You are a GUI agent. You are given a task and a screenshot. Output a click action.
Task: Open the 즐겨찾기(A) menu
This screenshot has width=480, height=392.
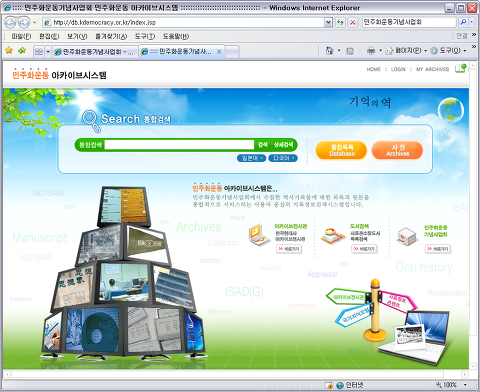[x=111, y=36]
